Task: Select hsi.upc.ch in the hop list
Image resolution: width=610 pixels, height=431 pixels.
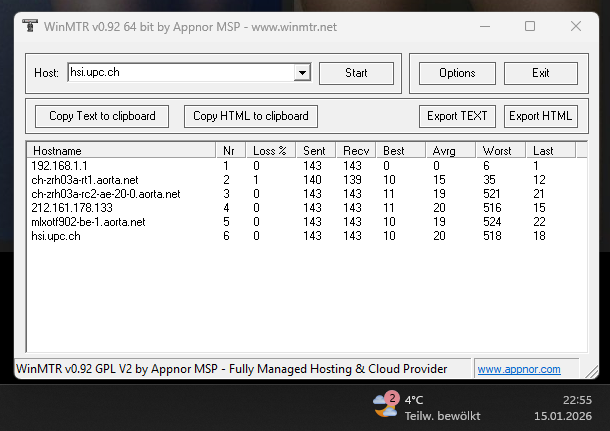Action: [x=307, y=236]
